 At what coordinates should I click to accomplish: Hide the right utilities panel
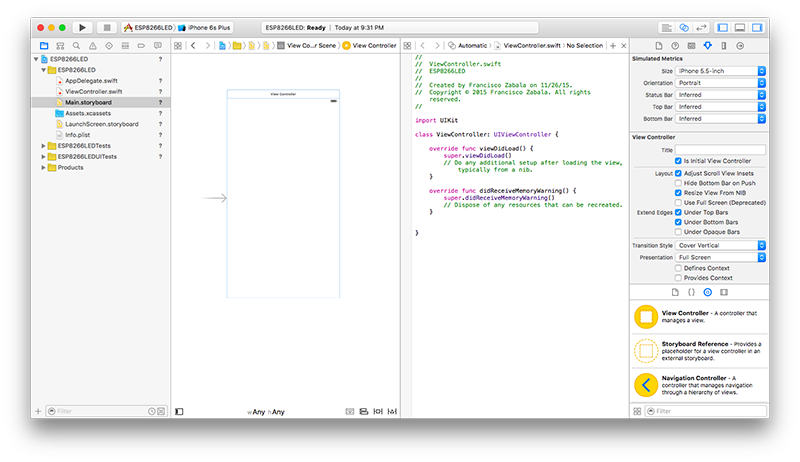click(758, 28)
